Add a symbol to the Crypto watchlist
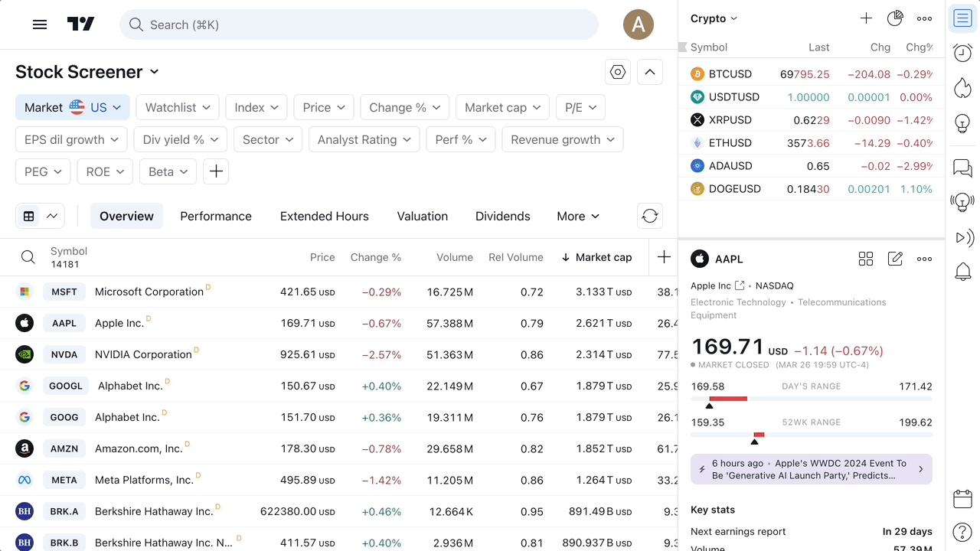 pos(866,18)
